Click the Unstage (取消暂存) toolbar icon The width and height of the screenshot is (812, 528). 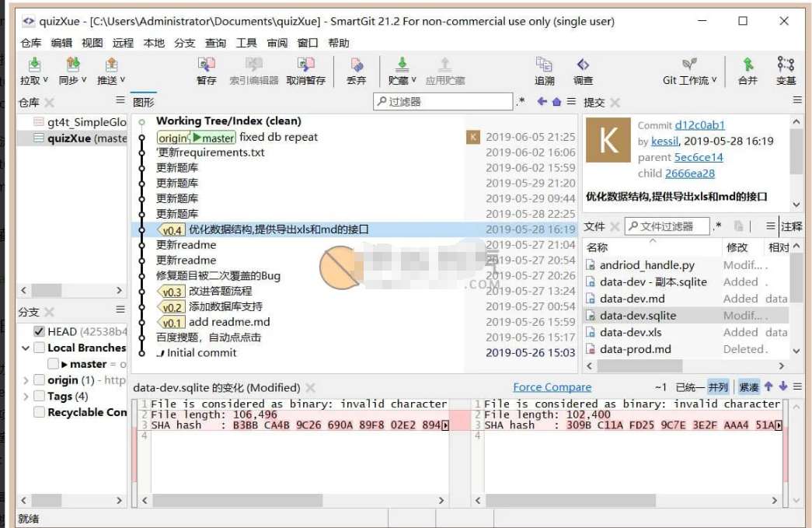(305, 65)
